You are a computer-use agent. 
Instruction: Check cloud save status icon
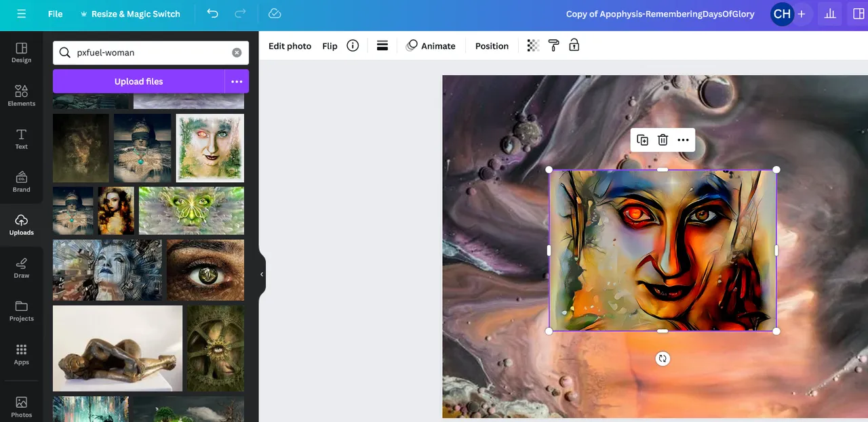point(275,14)
